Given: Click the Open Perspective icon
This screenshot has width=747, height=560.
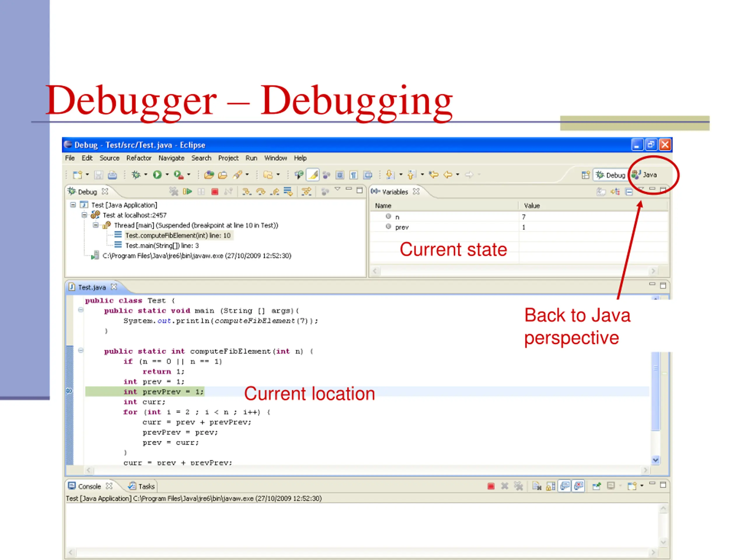Looking at the screenshot, I should (x=586, y=175).
